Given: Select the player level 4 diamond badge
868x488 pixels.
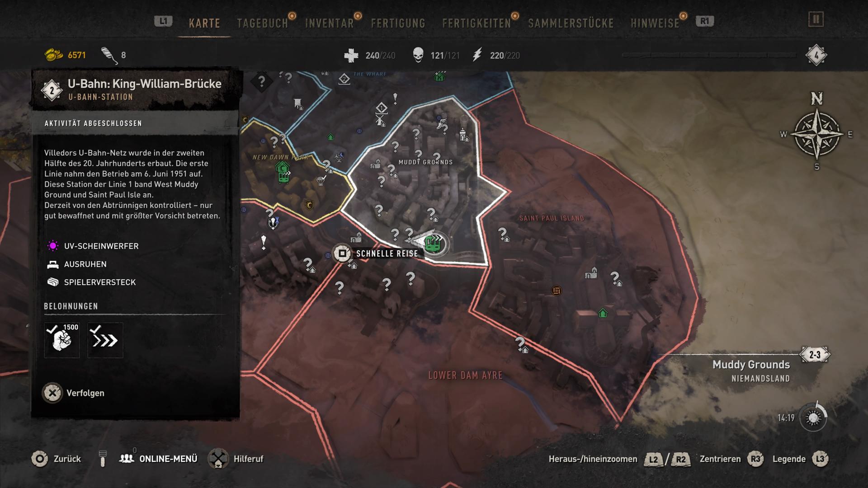Looking at the screenshot, I should pos(816,56).
